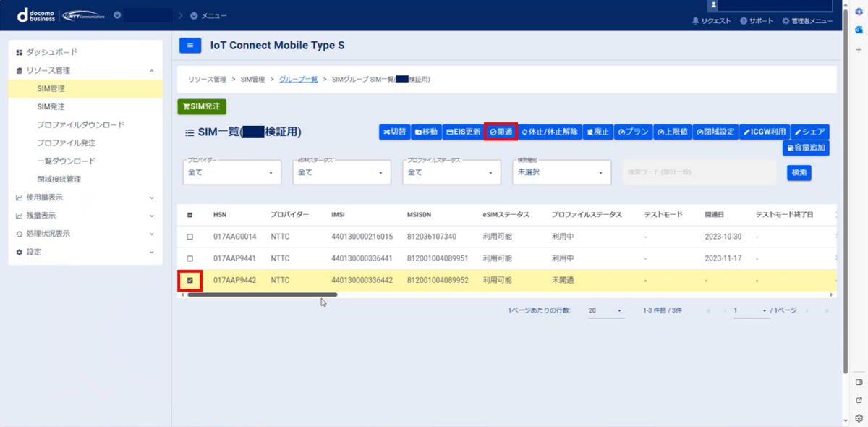Expand the 設定 sidebar section
Image resolution: width=868 pixels, height=427 pixels.
pos(85,252)
